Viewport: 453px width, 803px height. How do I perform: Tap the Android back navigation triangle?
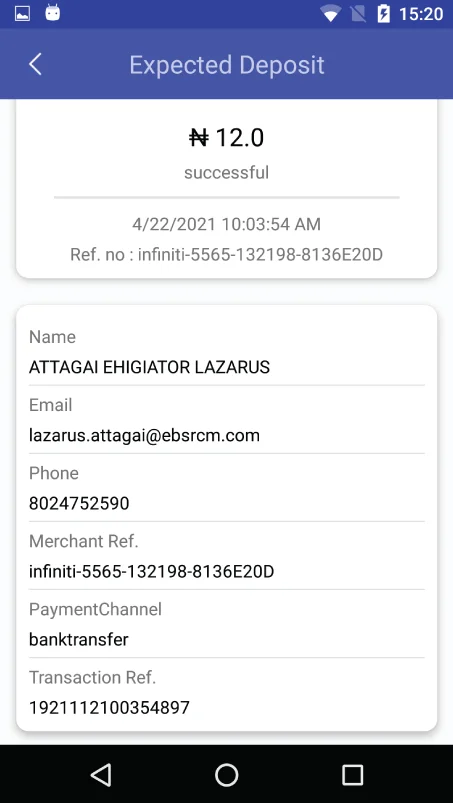point(101,774)
